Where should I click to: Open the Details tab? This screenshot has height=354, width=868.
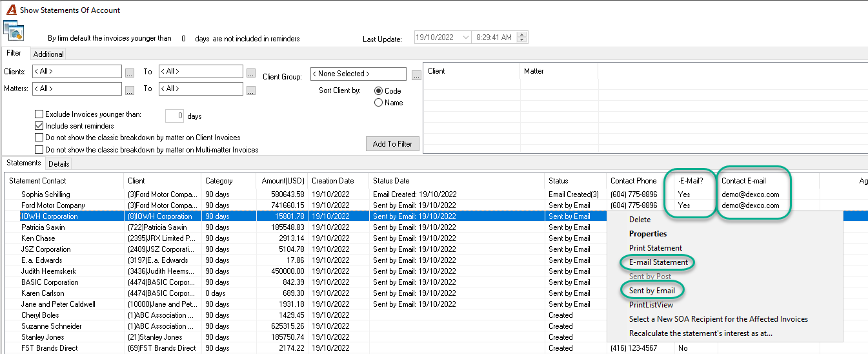59,164
